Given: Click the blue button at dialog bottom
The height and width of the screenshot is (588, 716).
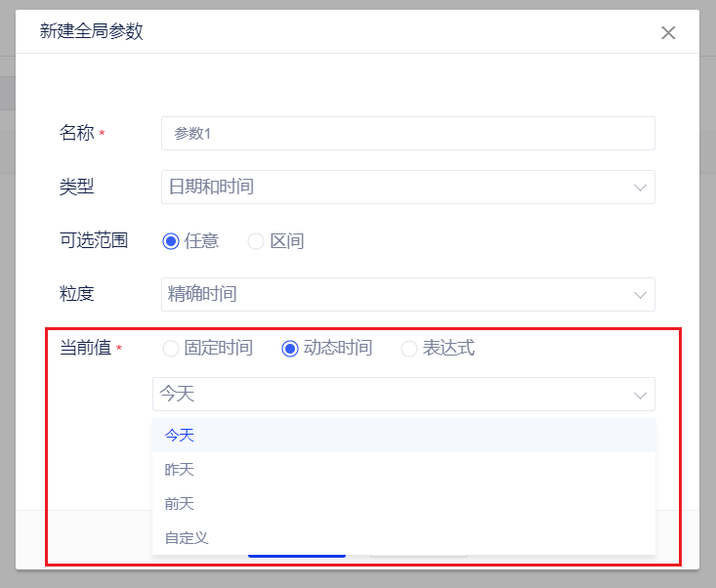Looking at the screenshot, I should [297, 557].
